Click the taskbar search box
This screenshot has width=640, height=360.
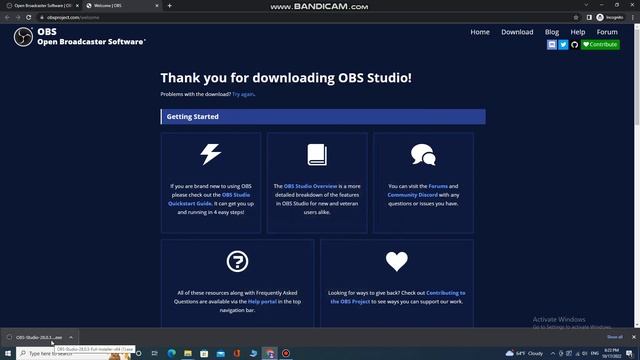[73, 353]
